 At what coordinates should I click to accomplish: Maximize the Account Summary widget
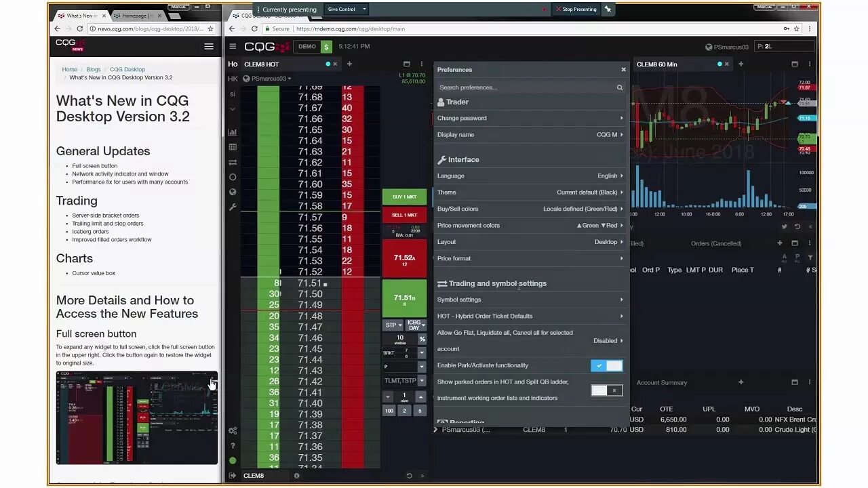pyautogui.click(x=795, y=382)
